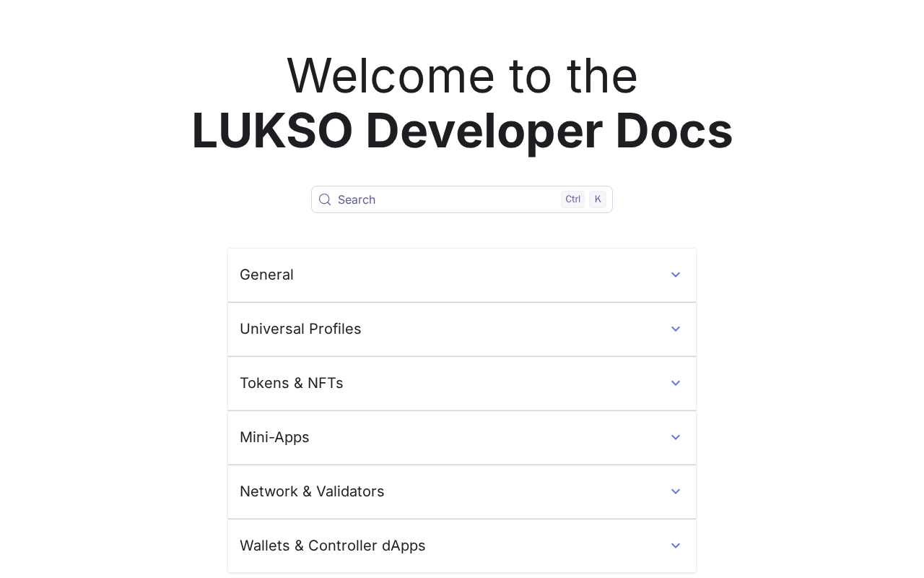Open the General section label
This screenshot has height=578, width=924.
(266, 275)
